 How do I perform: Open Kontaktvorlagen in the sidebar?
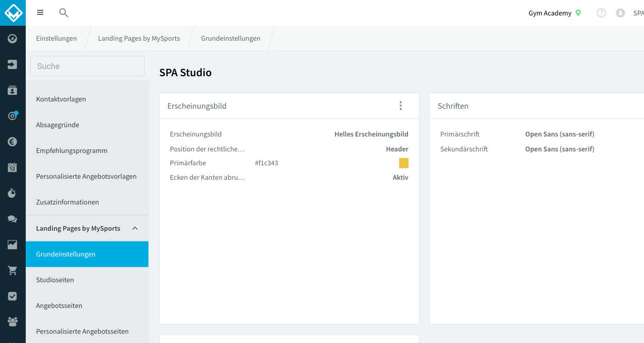pyautogui.click(x=87, y=99)
